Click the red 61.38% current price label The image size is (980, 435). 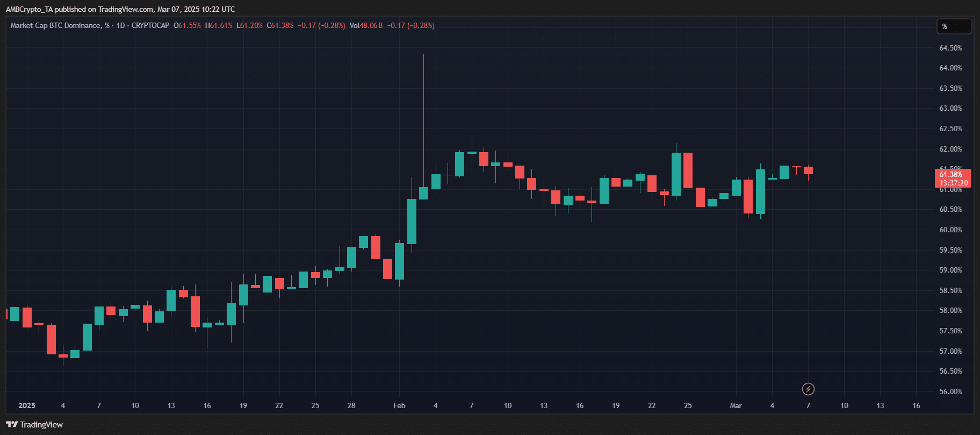click(x=950, y=174)
